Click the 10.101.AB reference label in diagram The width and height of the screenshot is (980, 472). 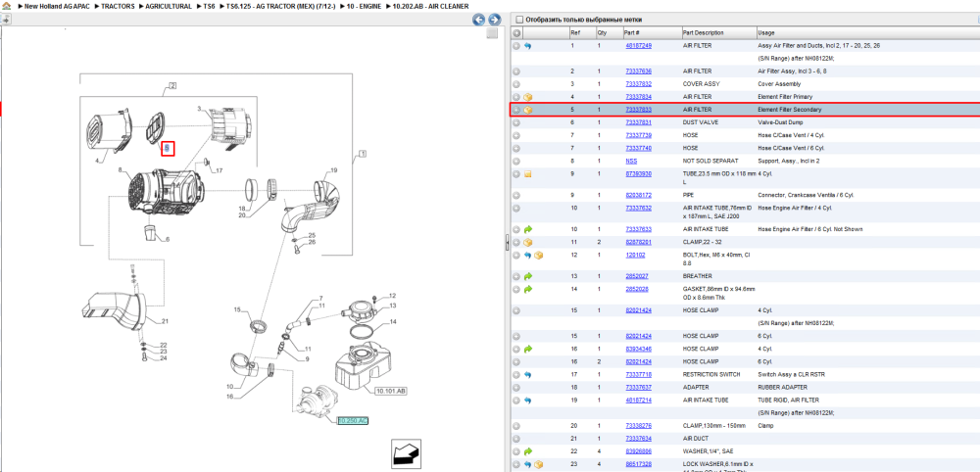pos(391,392)
